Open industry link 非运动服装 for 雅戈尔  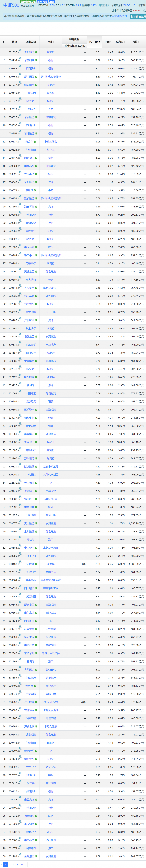click(51, 142)
